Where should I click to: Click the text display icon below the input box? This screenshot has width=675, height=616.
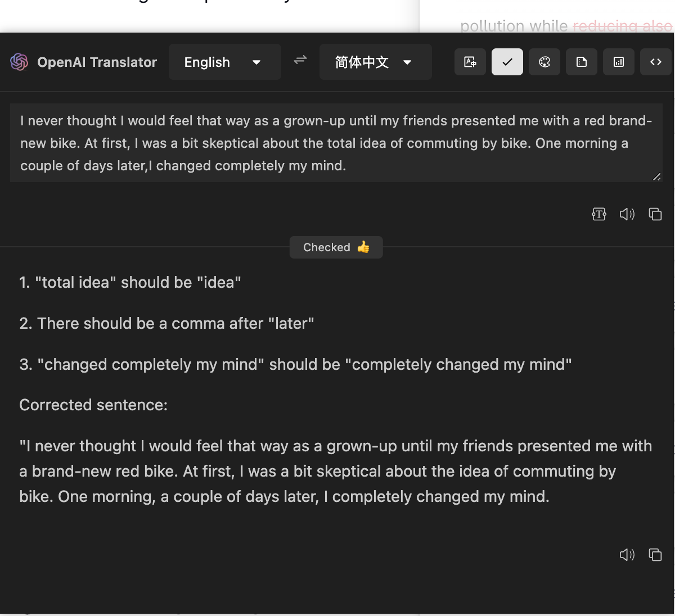point(599,214)
